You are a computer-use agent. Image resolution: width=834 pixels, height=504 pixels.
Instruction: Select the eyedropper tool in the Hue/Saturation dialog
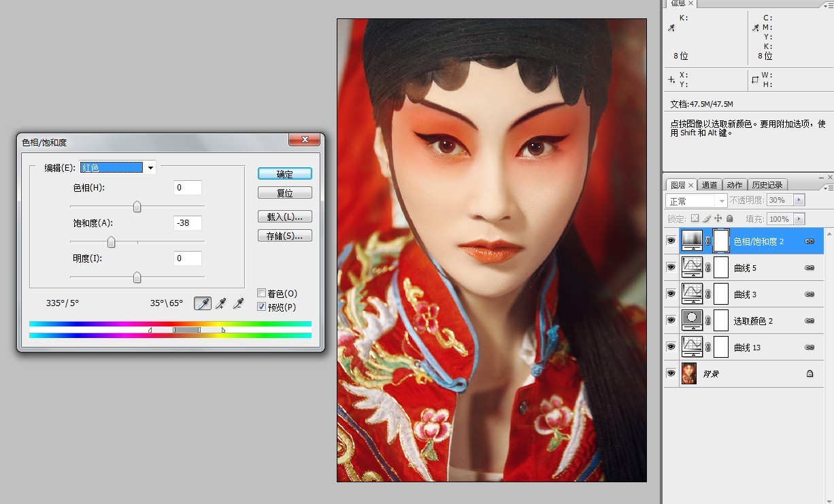203,303
